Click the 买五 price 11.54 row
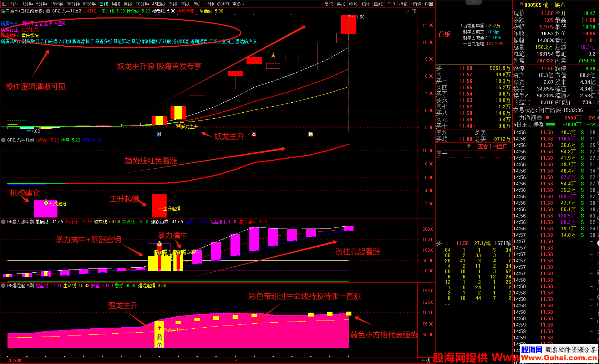This screenshot has width=599, height=364. (x=474, y=94)
